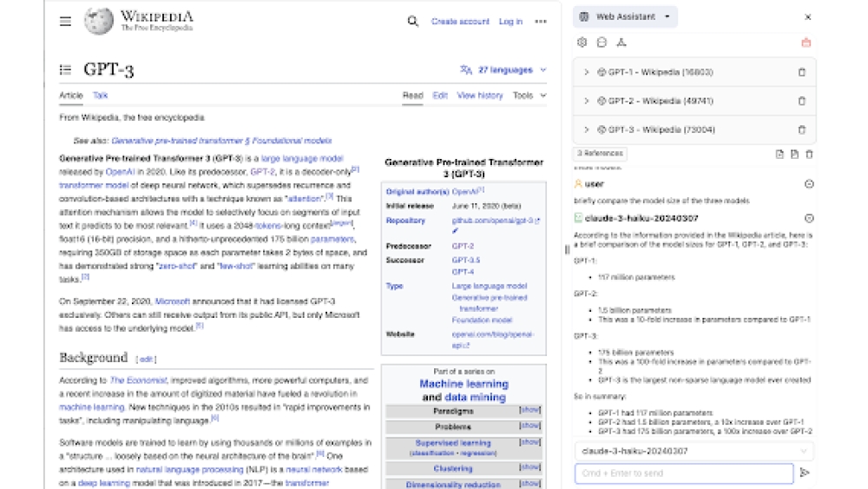
Task: Click the Background section edit link
Action: pyautogui.click(x=146, y=360)
